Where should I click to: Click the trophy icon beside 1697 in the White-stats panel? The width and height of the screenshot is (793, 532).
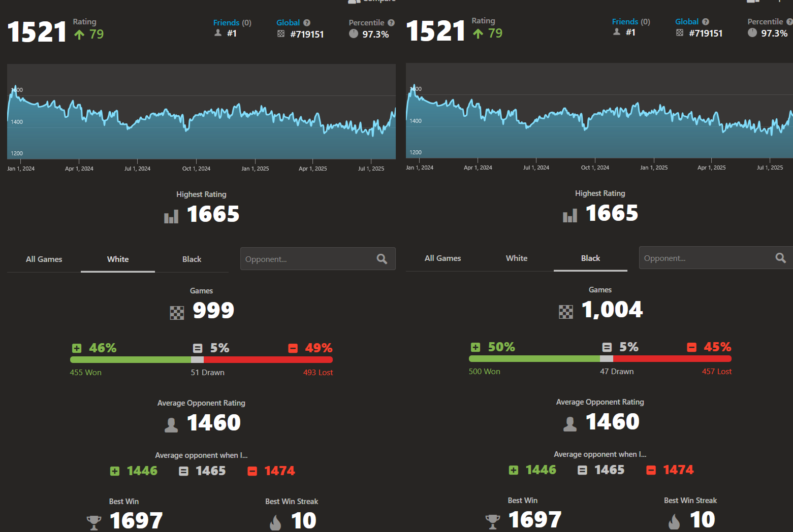point(94,523)
